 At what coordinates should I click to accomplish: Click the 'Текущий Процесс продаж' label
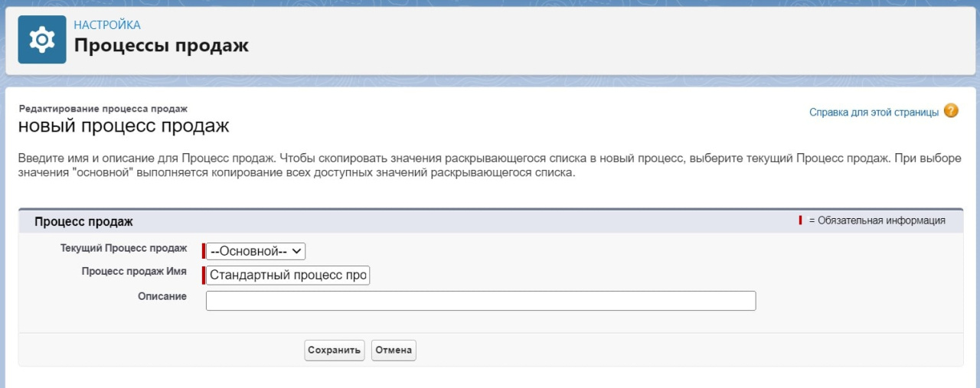click(123, 248)
